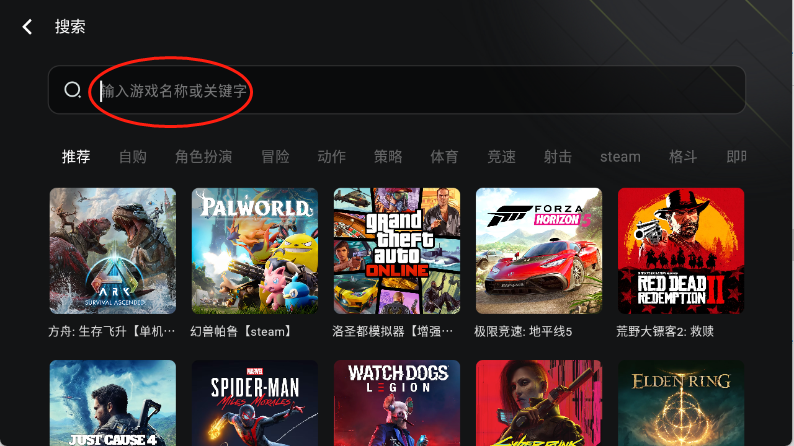Viewport: 794px width, 446px height.
Task: Go back using the left arrow icon
Action: click(x=27, y=27)
